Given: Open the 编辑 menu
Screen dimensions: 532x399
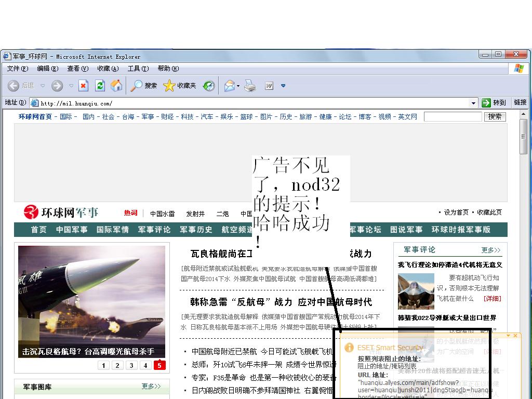Looking at the screenshot, I should [47, 69].
